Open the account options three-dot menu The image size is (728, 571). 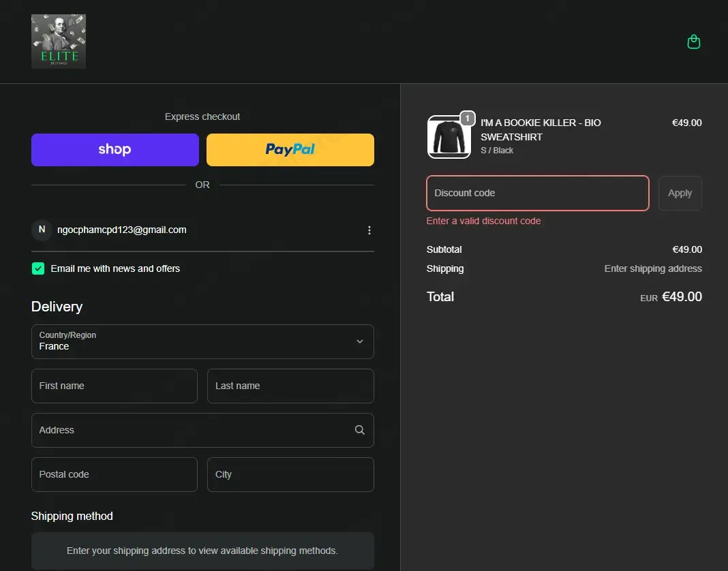click(369, 230)
